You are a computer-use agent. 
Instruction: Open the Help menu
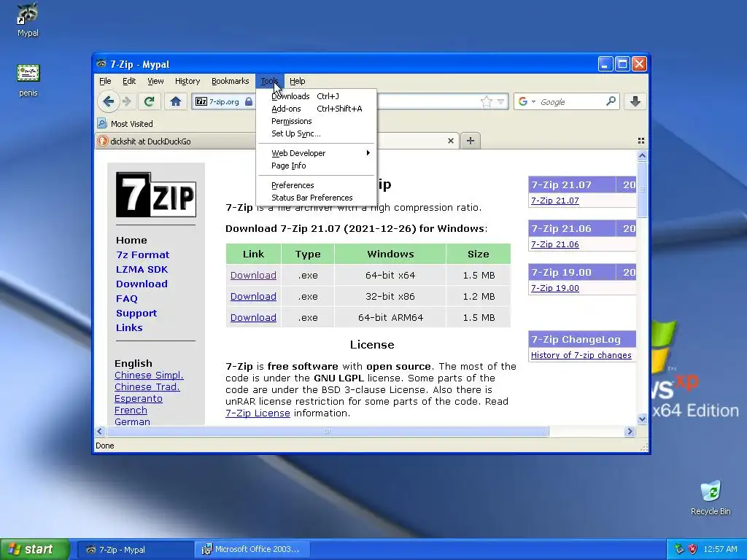coord(298,81)
